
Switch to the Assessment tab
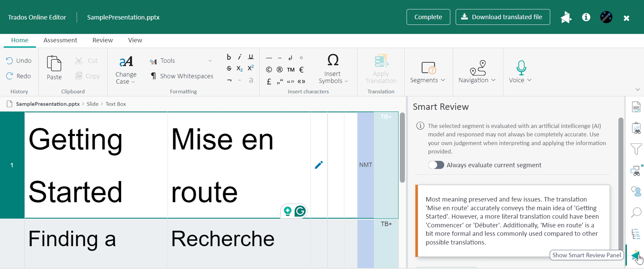tap(60, 40)
